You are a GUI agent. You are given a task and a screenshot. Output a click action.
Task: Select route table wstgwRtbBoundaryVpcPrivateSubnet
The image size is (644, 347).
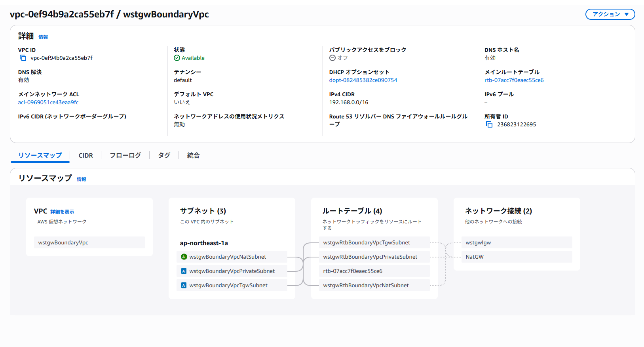click(374, 257)
